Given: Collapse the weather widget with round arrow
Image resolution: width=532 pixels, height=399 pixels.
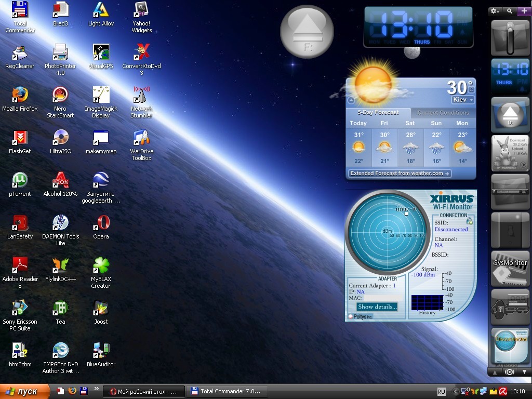Looking at the screenshot, I should 351,100.
